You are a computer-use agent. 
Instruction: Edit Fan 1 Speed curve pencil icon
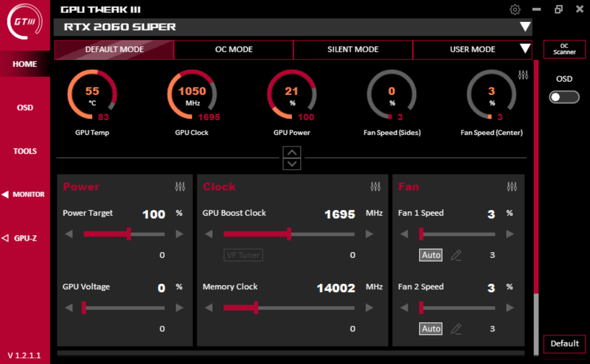tap(456, 255)
